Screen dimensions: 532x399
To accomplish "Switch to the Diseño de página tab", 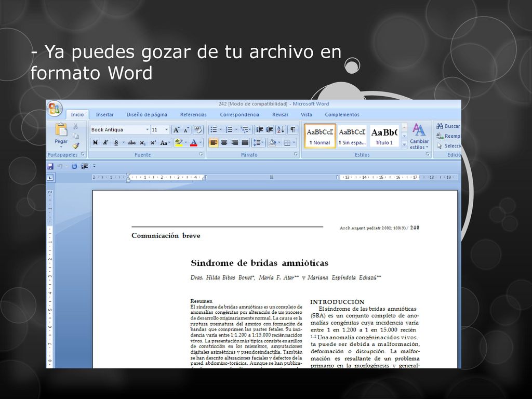I will click(147, 115).
